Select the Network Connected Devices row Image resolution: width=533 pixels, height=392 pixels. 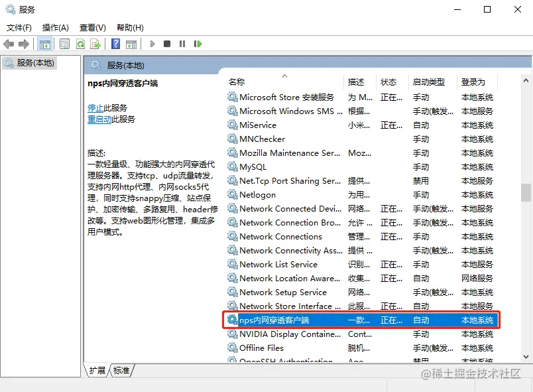361,208
